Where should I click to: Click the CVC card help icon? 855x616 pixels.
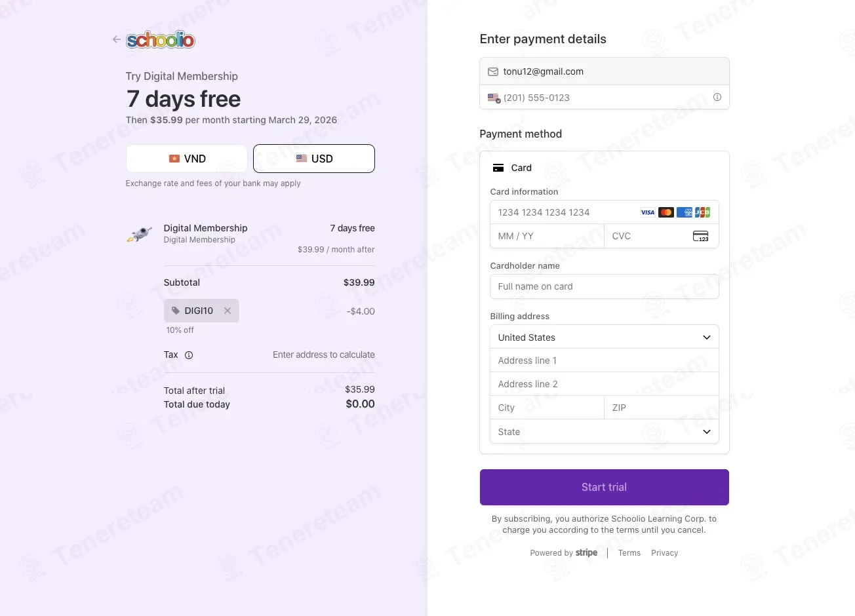pos(701,236)
